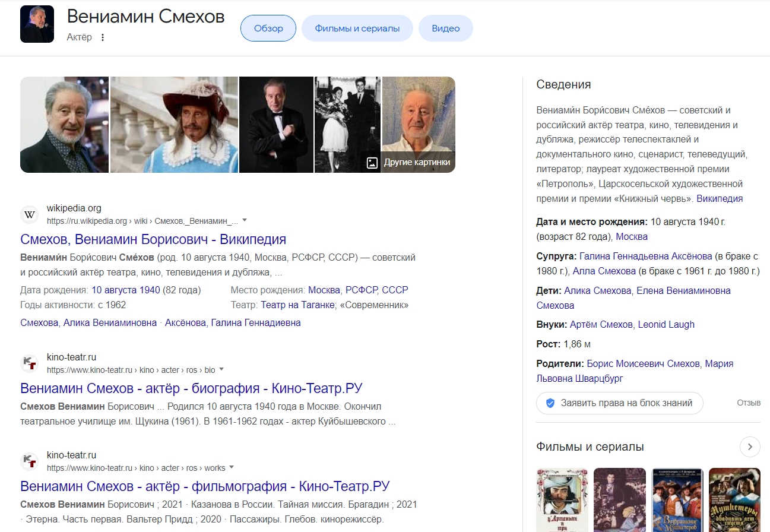This screenshot has height=532, width=770.
Task: Click the Отзыв feedback link
Action: 749,403
